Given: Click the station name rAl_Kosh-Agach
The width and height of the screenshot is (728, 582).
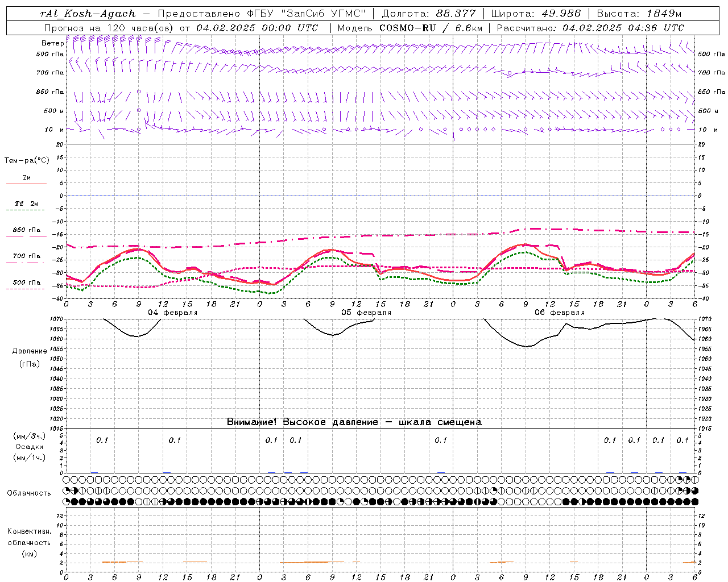Looking at the screenshot, I should tap(89, 14).
